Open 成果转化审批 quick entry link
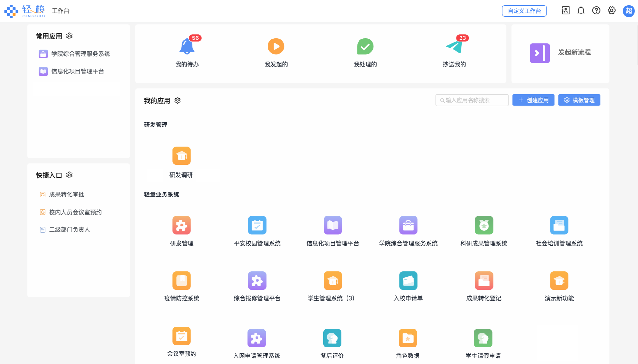638x364 pixels. coord(66,194)
